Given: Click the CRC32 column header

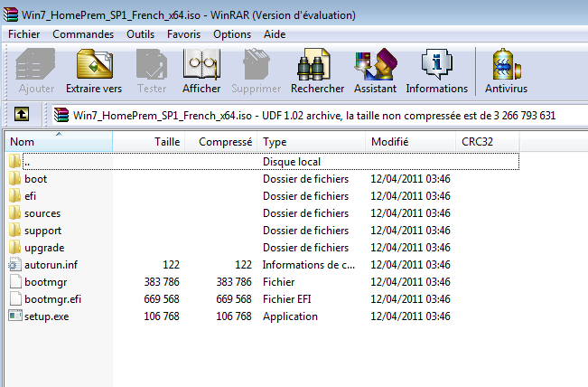Looking at the screenshot, I should (476, 142).
